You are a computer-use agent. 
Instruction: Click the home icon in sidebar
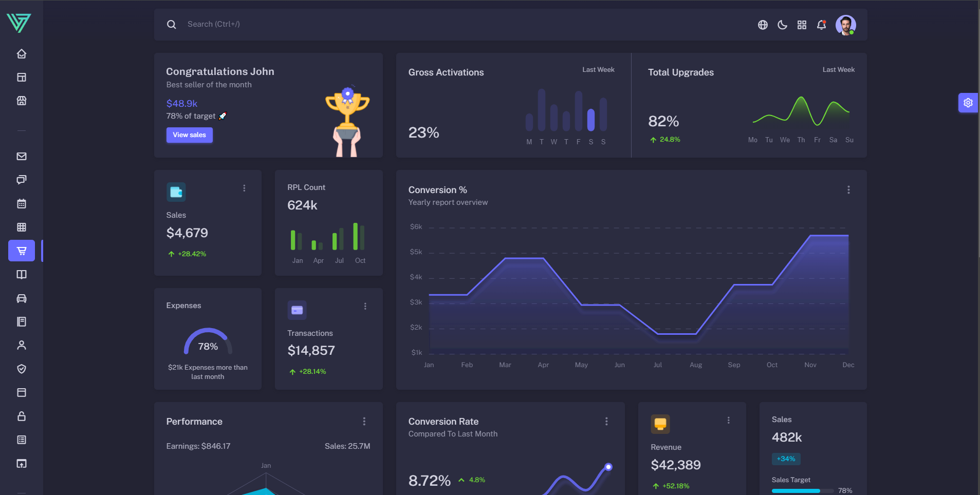[22, 54]
